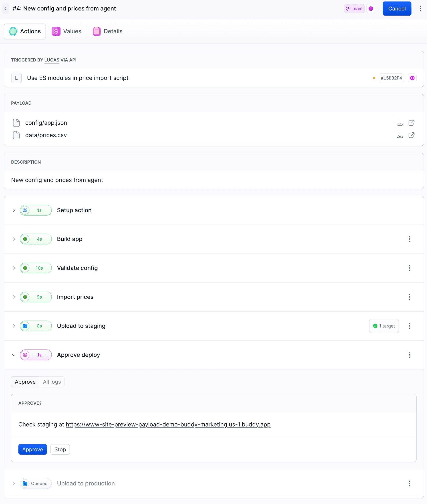Click the Setup action 1s status pill
427x504 pixels.
click(x=36, y=210)
